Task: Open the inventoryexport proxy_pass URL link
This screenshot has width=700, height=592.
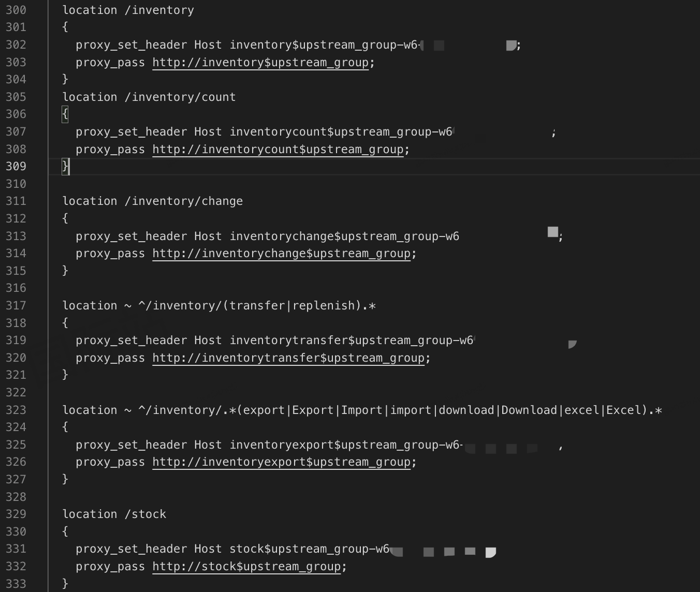Action: [x=281, y=462]
